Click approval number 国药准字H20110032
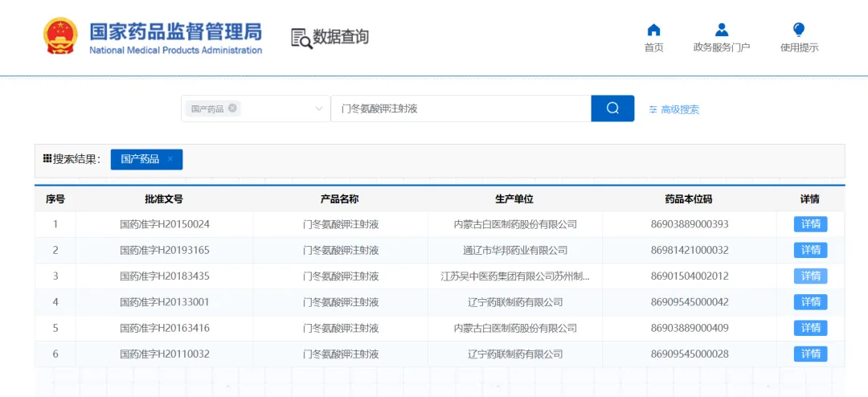 [x=165, y=354]
